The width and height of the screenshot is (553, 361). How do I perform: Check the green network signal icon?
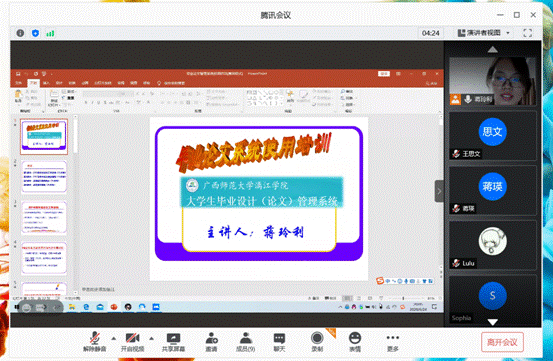pos(50,33)
